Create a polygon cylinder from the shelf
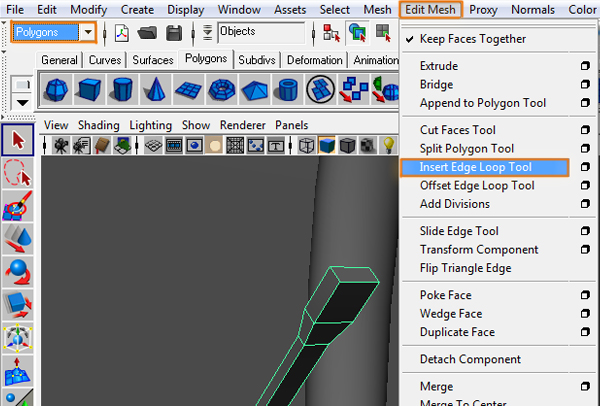 coord(122,90)
